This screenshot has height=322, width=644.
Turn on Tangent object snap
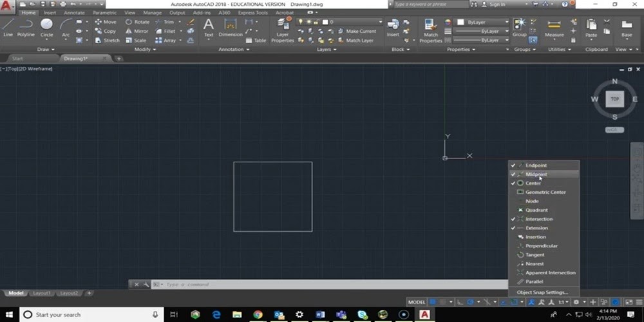535,255
